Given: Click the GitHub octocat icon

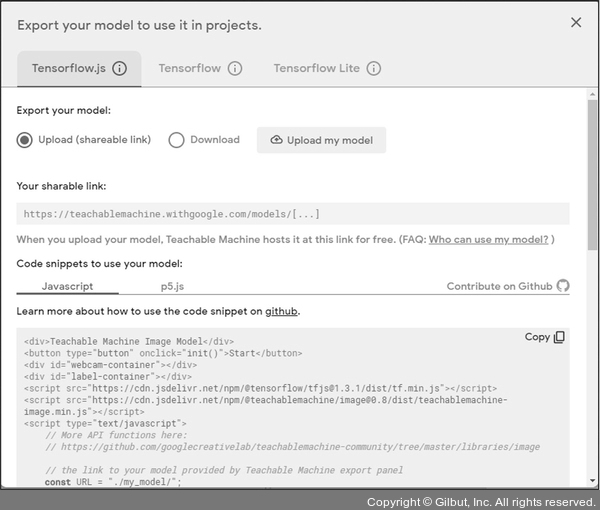Looking at the screenshot, I should (563, 286).
